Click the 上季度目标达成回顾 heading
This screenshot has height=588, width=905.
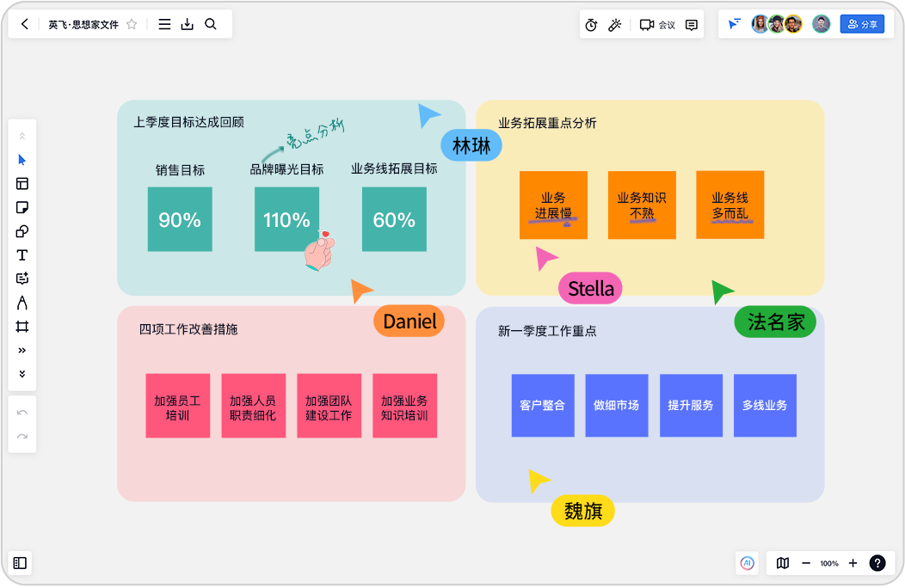188,122
